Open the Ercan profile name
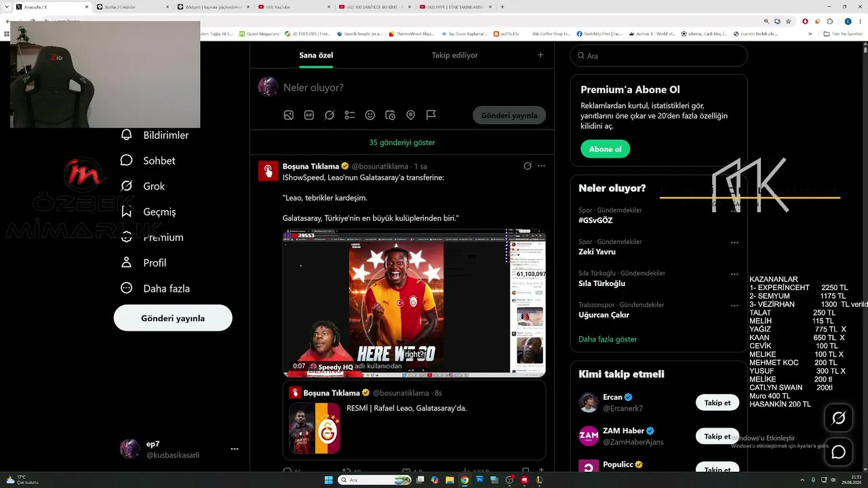This screenshot has width=868, height=488. point(612,397)
